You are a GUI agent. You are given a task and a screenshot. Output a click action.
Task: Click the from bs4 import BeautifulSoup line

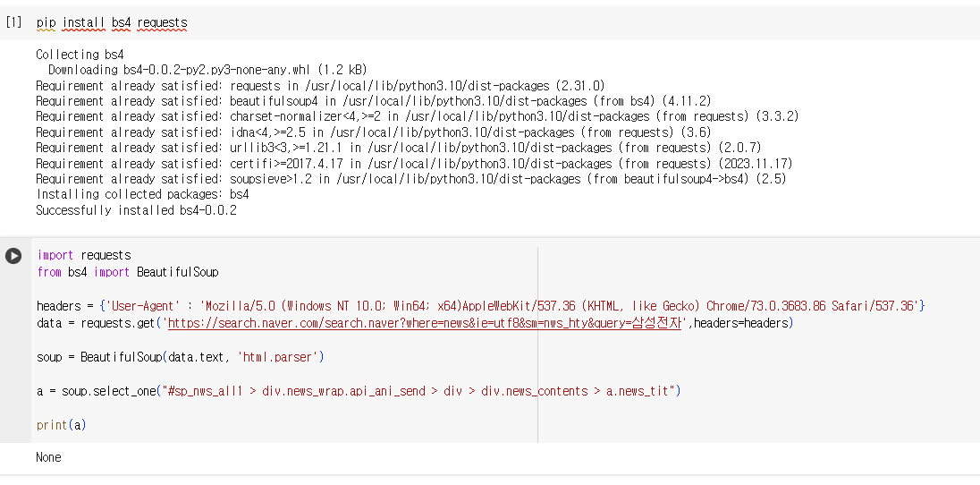pos(128,272)
